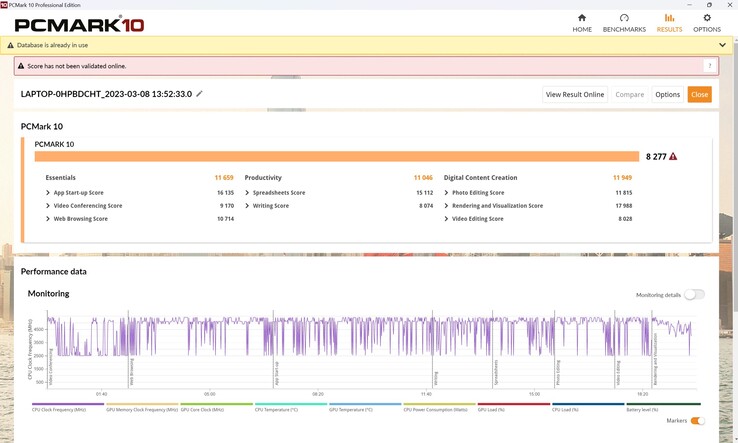Select CPU Clock Frequency legend line
The width and height of the screenshot is (738, 443).
click(x=68, y=404)
